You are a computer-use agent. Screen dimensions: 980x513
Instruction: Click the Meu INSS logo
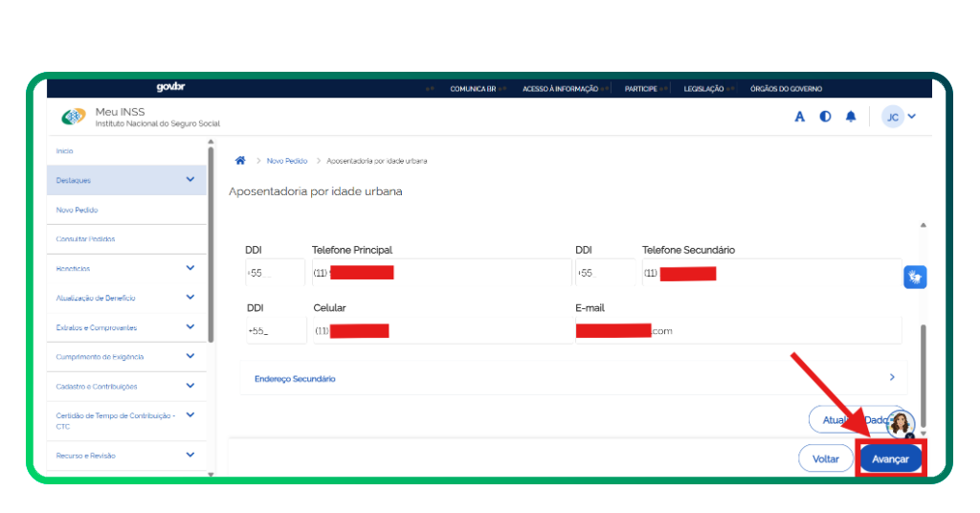point(74,118)
